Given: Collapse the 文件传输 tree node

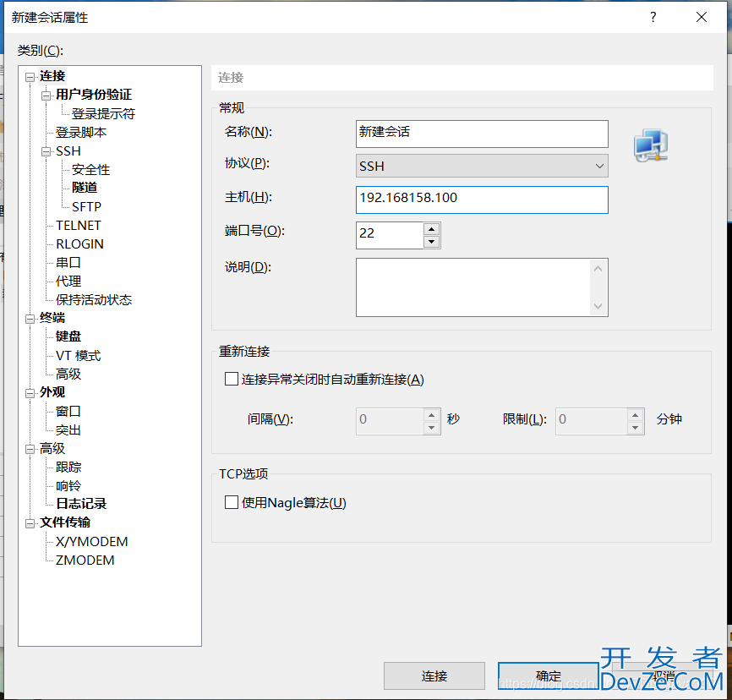Looking at the screenshot, I should pyautogui.click(x=30, y=523).
